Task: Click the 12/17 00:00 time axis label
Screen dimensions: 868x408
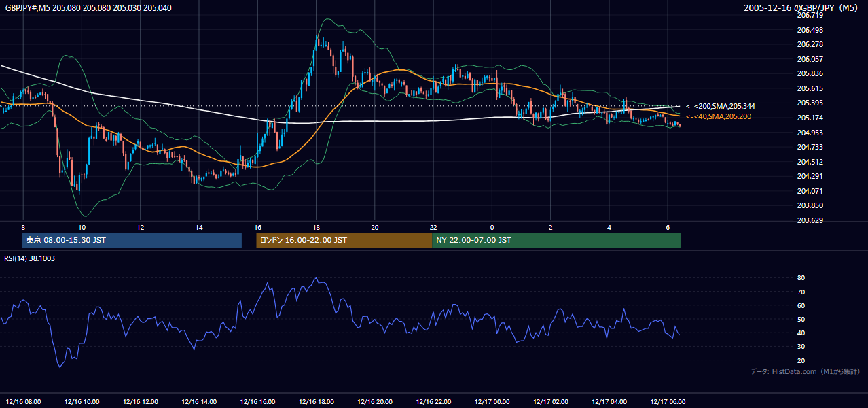Action: click(x=492, y=402)
